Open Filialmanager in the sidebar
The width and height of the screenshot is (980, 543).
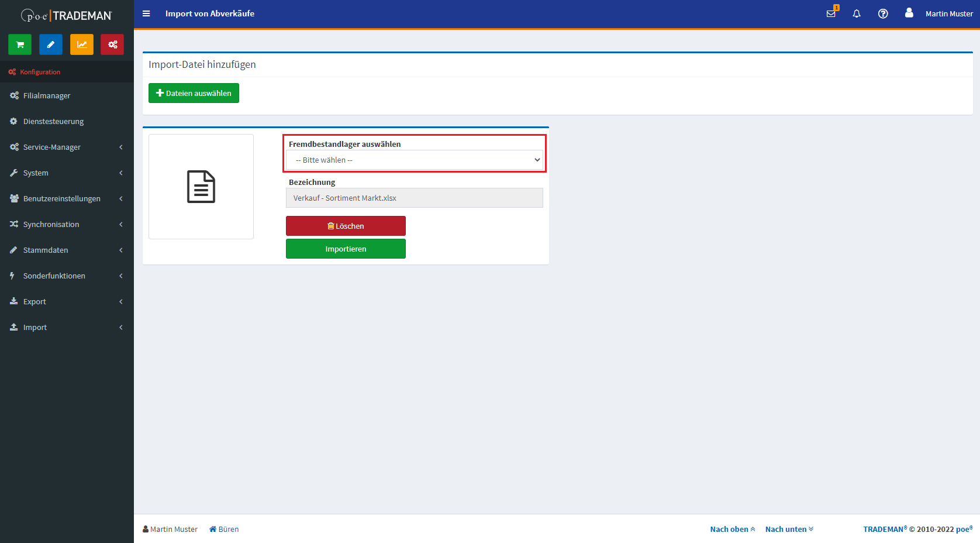click(x=47, y=96)
